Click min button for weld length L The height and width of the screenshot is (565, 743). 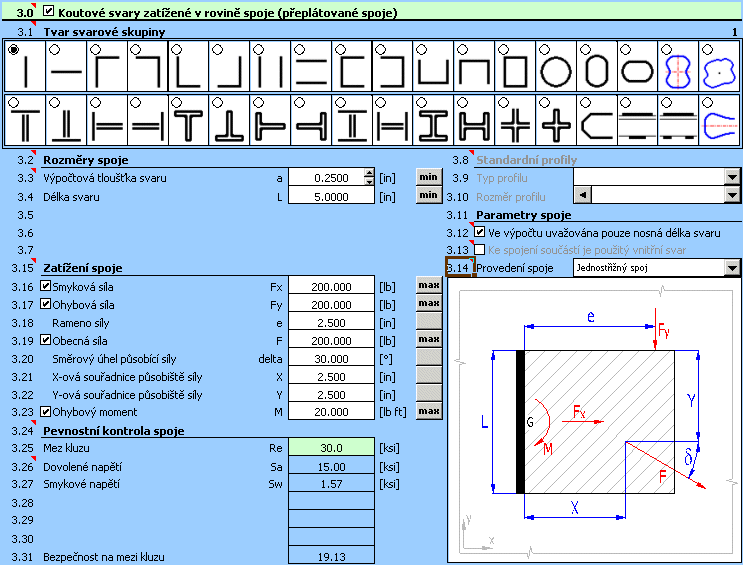click(429, 195)
